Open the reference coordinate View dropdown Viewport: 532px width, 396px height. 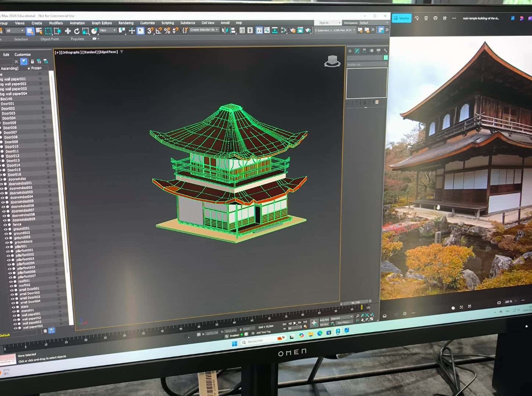108,31
